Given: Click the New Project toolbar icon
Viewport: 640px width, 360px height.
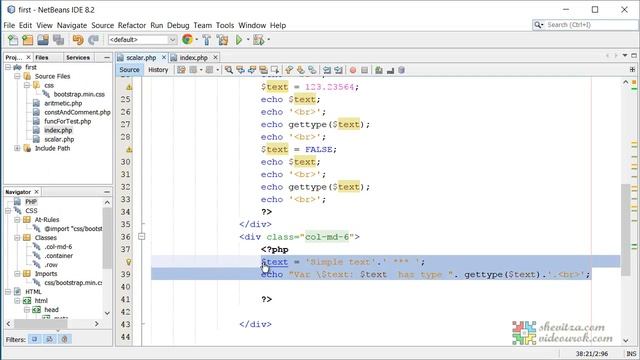Looking at the screenshot, I should tap(28, 40).
